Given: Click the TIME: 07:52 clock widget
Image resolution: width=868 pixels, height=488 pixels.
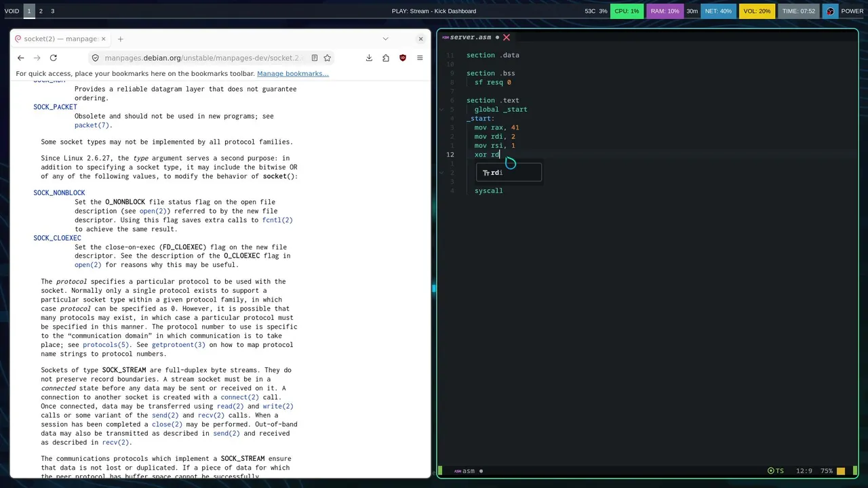Looking at the screenshot, I should 799,11.
